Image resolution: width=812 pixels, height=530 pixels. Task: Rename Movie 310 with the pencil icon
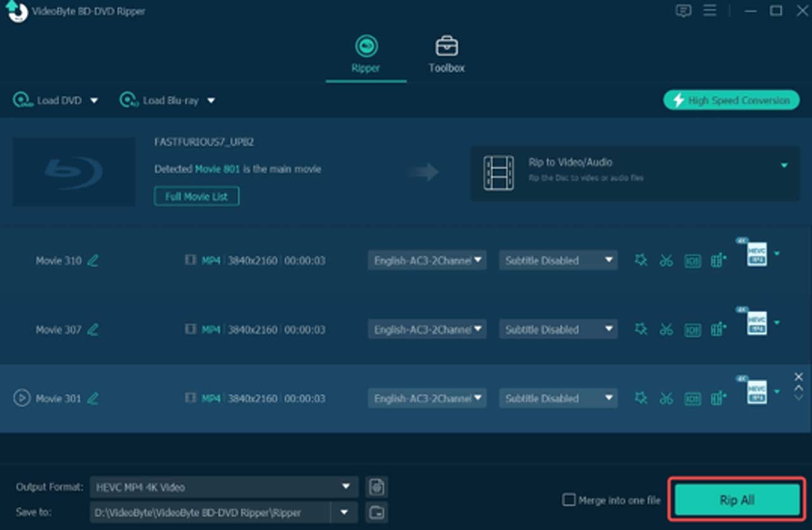coord(93,261)
